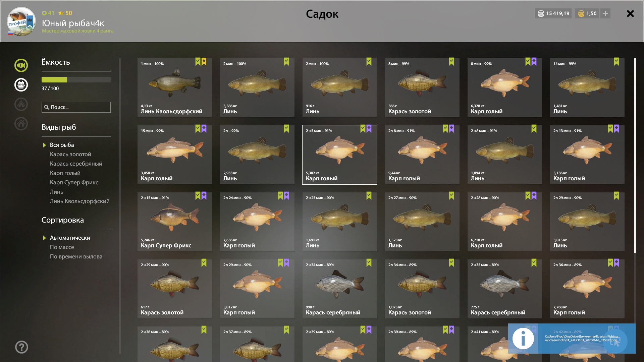Select Автоматически sorting option
This screenshot has width=644, height=362.
[70, 238]
